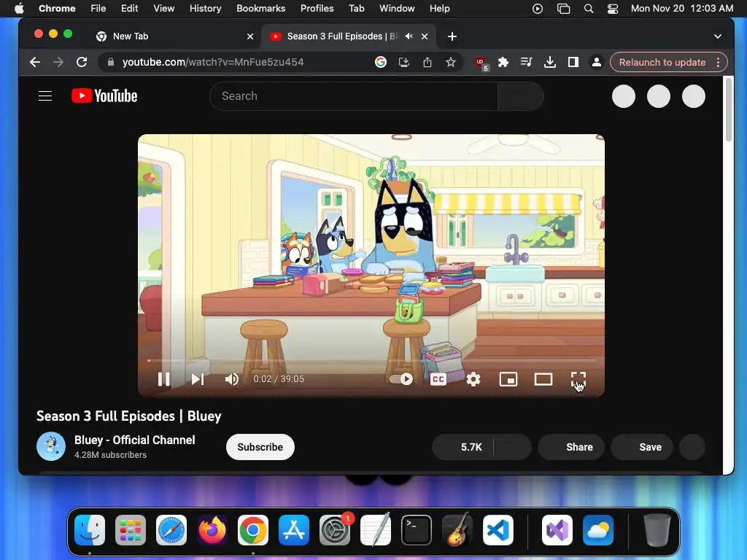Enter fullscreen video mode

[x=578, y=379]
